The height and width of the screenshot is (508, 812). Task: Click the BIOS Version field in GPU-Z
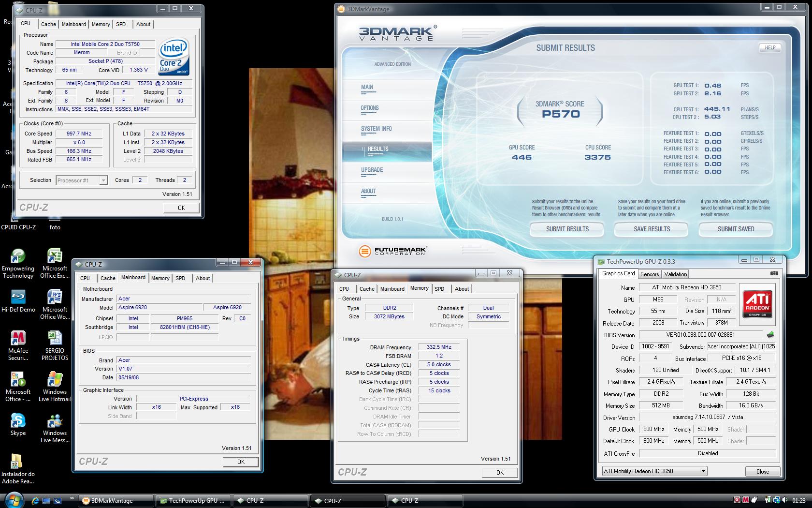click(x=701, y=335)
